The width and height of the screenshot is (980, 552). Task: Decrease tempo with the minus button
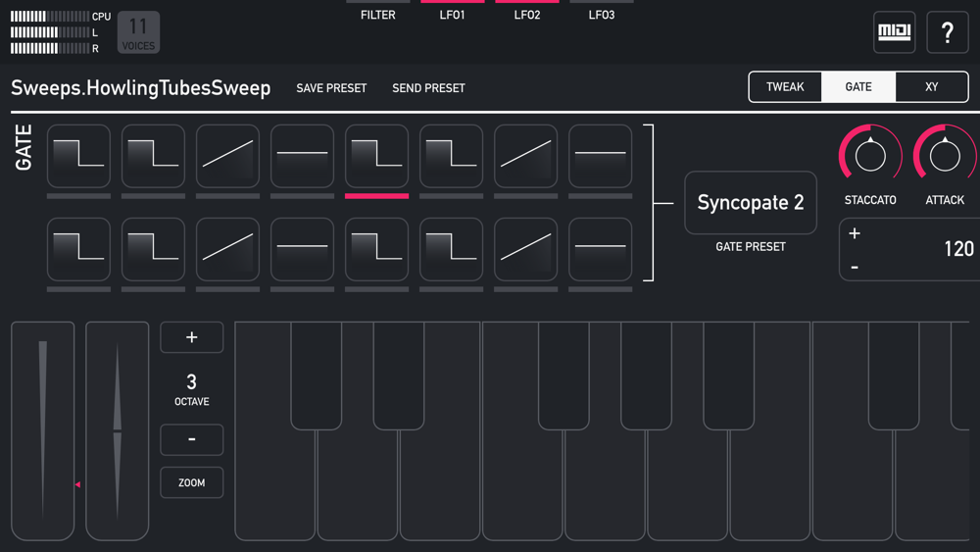(x=855, y=268)
